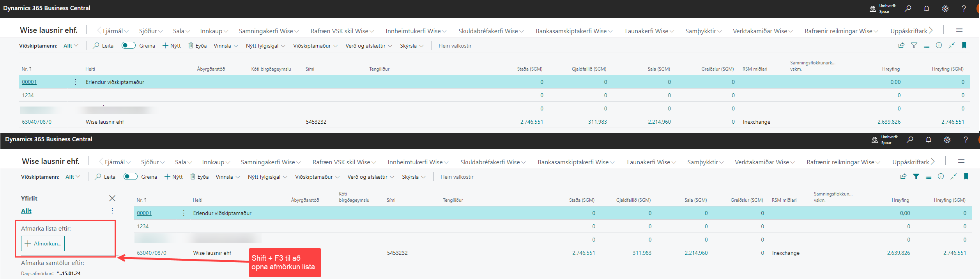Open the Innkaup menu in the lower window

pyautogui.click(x=215, y=162)
